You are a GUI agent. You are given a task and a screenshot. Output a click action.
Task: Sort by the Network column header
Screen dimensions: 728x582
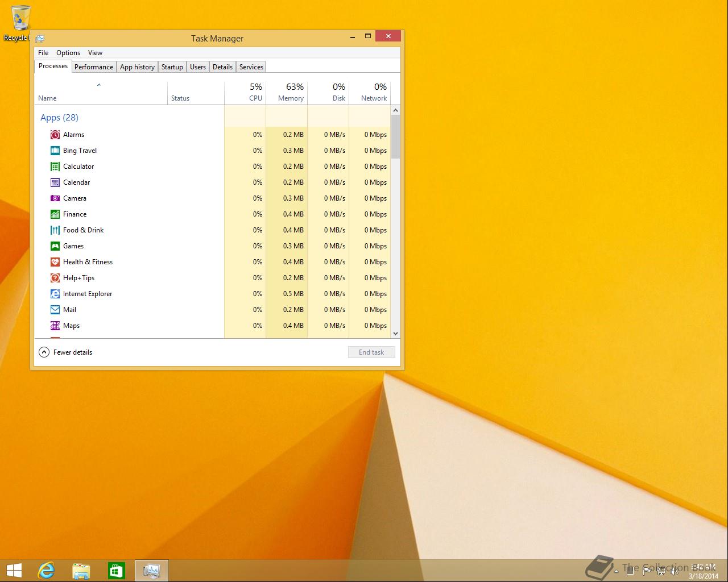click(370, 93)
